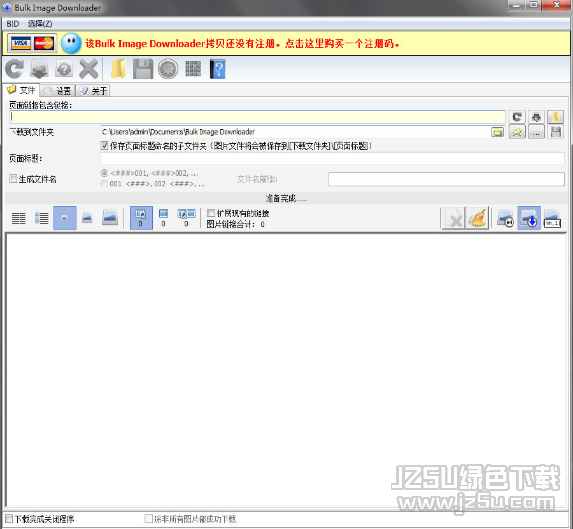The image size is (573, 529).
Task: Click the small bookmark folder beside URL field
Action: tap(555, 117)
